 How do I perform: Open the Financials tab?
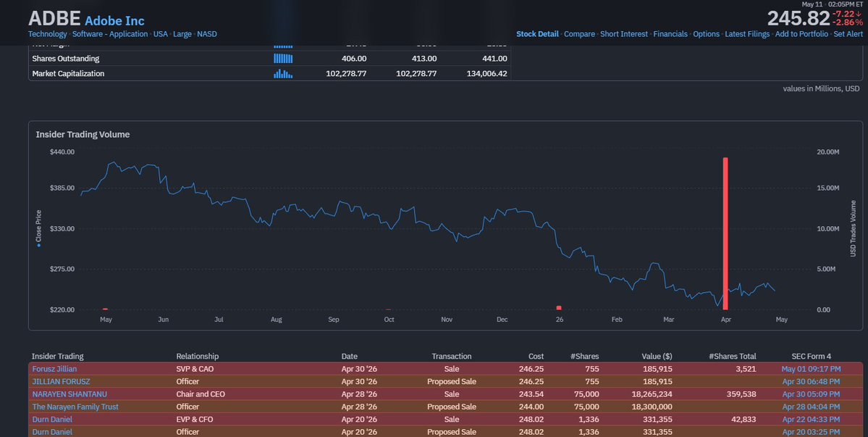[670, 34]
